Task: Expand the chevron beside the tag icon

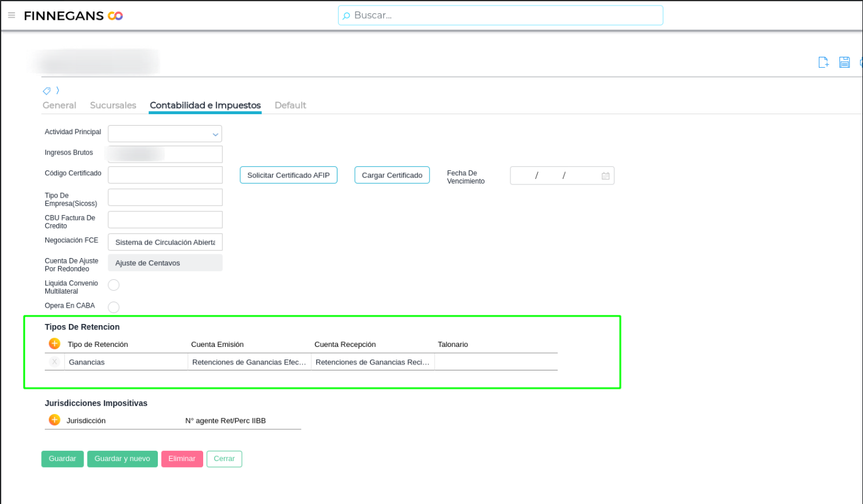Action: coord(58,91)
